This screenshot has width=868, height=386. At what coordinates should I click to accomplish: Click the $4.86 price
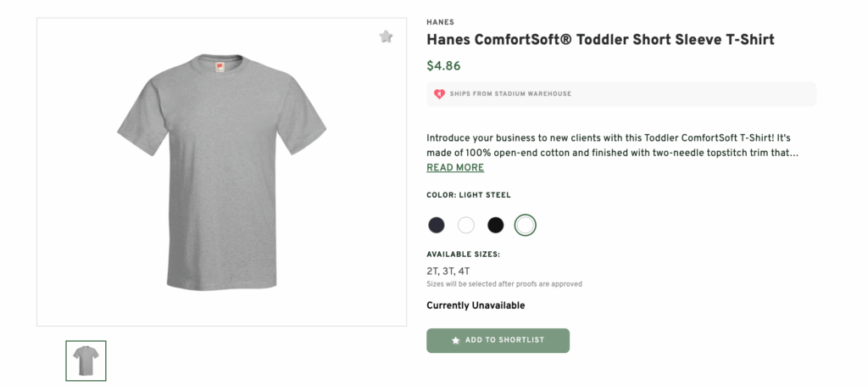point(443,65)
